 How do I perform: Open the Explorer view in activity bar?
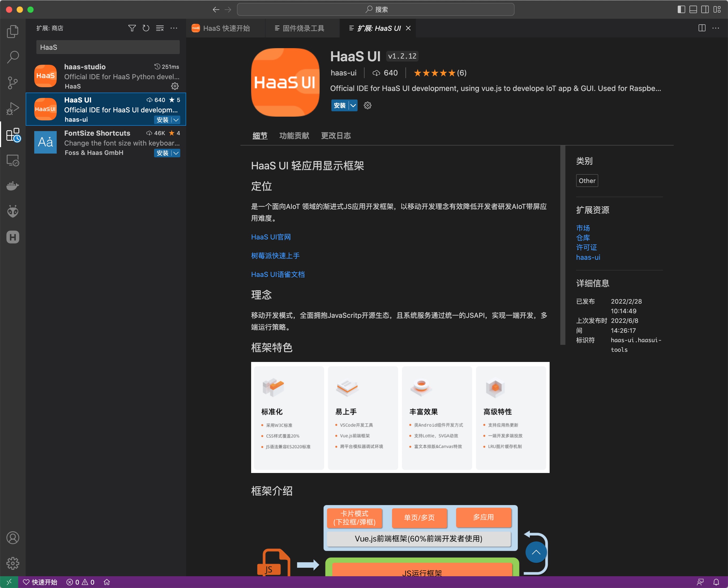[13, 31]
